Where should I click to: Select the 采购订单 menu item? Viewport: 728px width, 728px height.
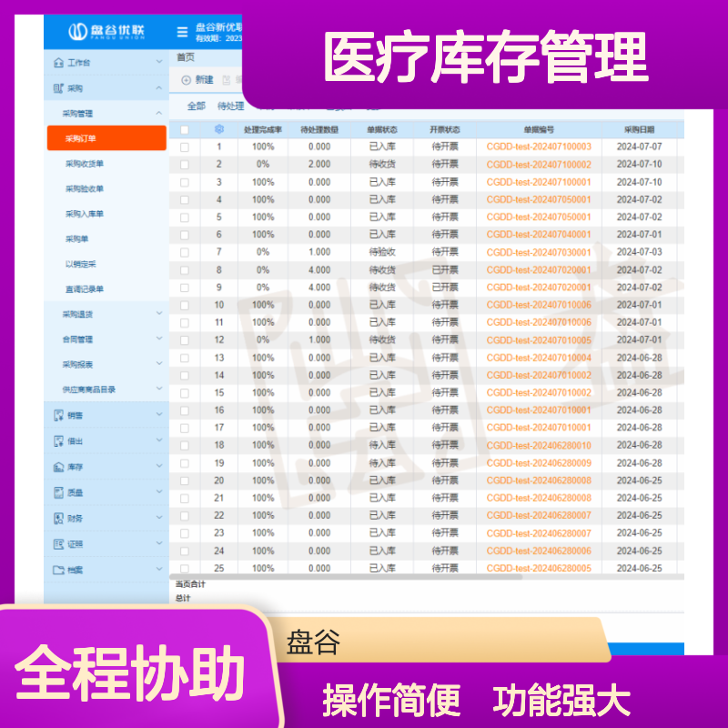pos(106,138)
